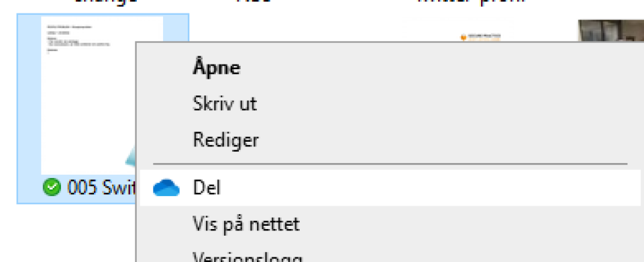Click the separator line above the Del entry

point(390,164)
